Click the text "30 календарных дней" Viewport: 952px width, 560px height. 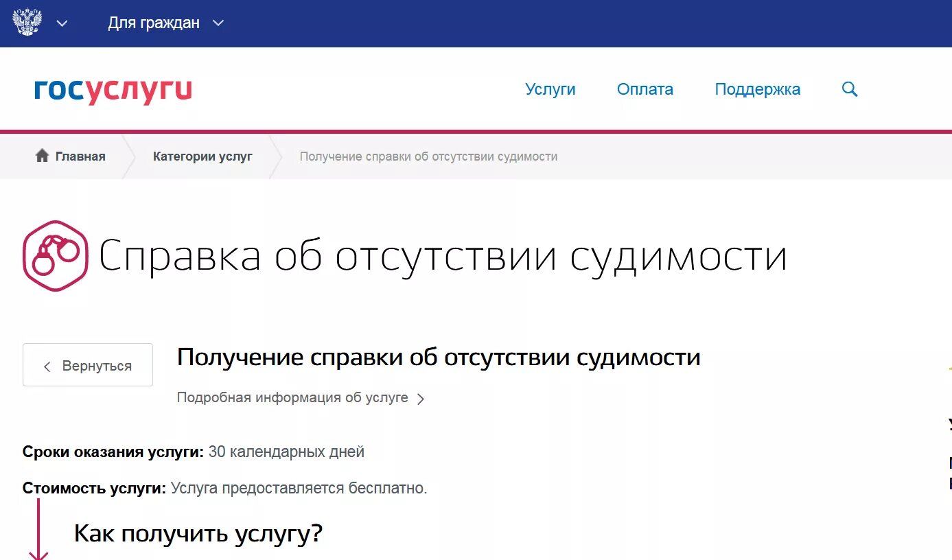[x=286, y=452]
